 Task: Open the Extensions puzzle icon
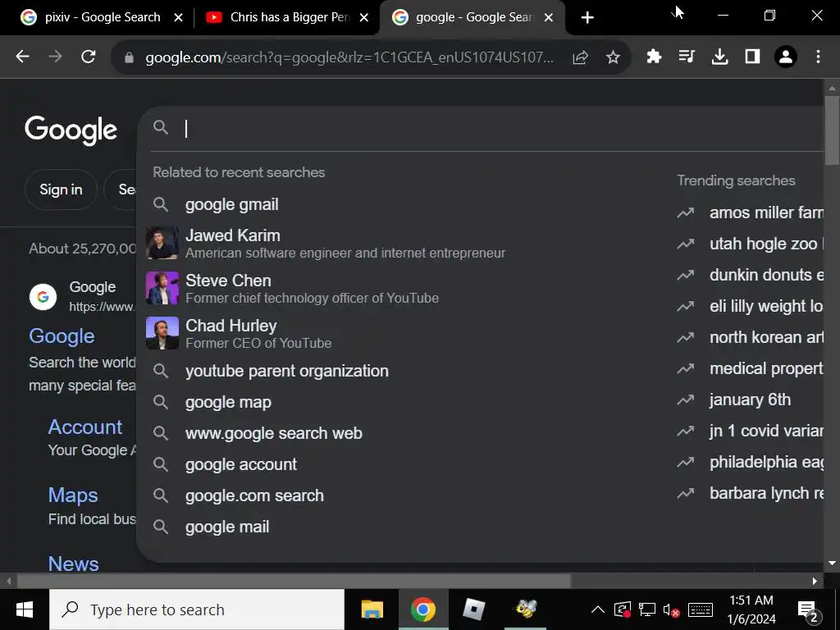coord(654,57)
